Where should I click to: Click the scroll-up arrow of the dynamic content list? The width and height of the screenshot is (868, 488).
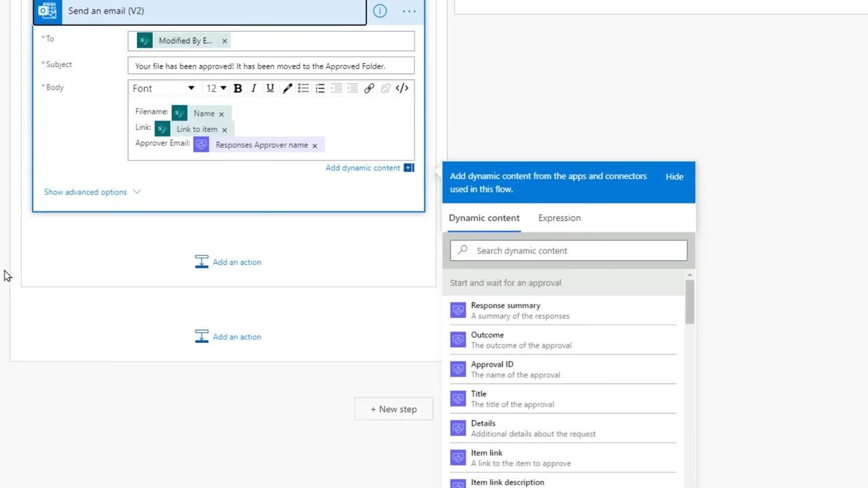tap(690, 274)
